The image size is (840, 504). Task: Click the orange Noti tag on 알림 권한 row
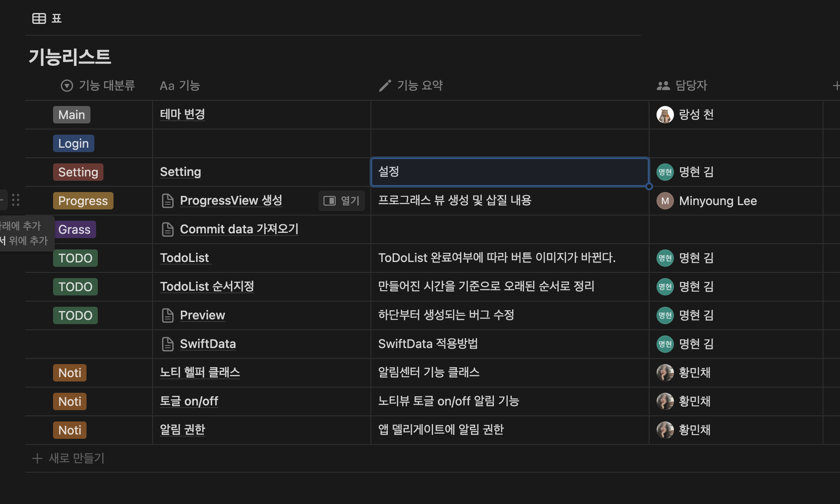point(70,430)
